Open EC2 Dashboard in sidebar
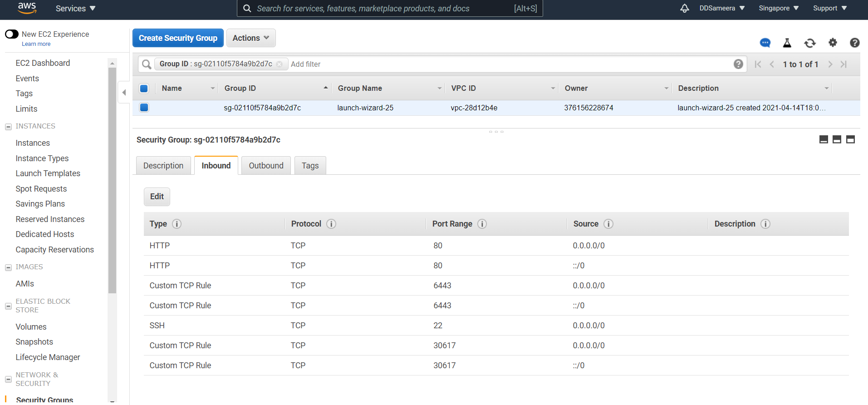Viewport: 868px width, 405px height. pyautogui.click(x=43, y=63)
